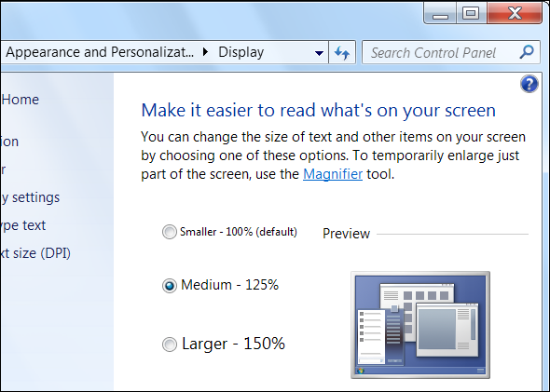Click the refresh button beside address bar
The width and height of the screenshot is (550, 392).
tap(342, 52)
